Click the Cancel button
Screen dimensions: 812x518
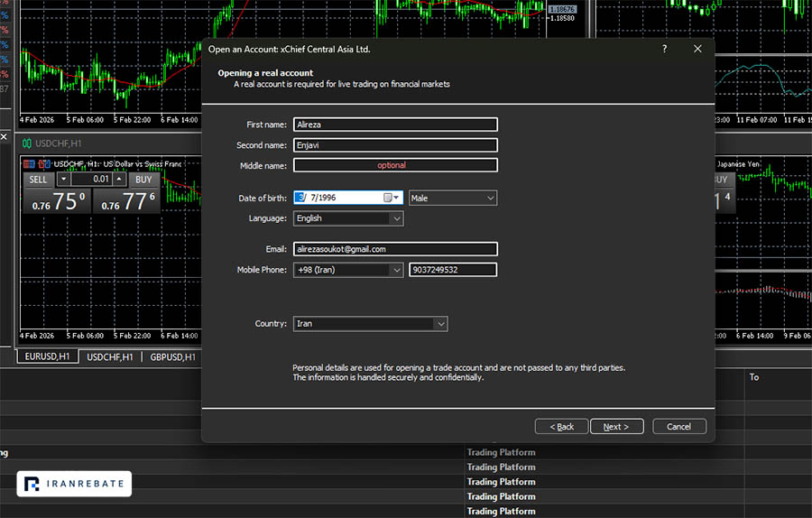(x=678, y=426)
